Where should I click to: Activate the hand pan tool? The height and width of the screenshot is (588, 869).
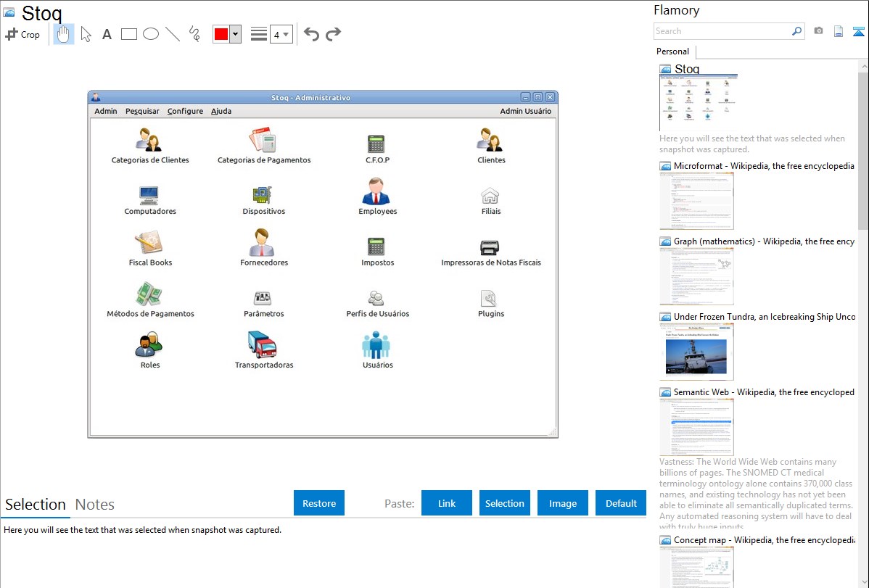pos(64,34)
